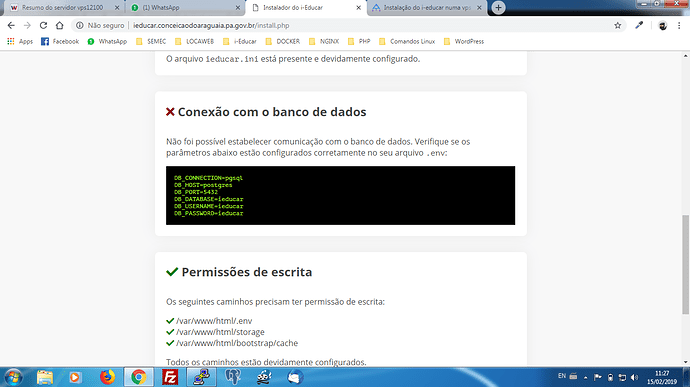View site info on Não seguro icon
Image resolution: width=690 pixels, height=387 pixels.
80,26
